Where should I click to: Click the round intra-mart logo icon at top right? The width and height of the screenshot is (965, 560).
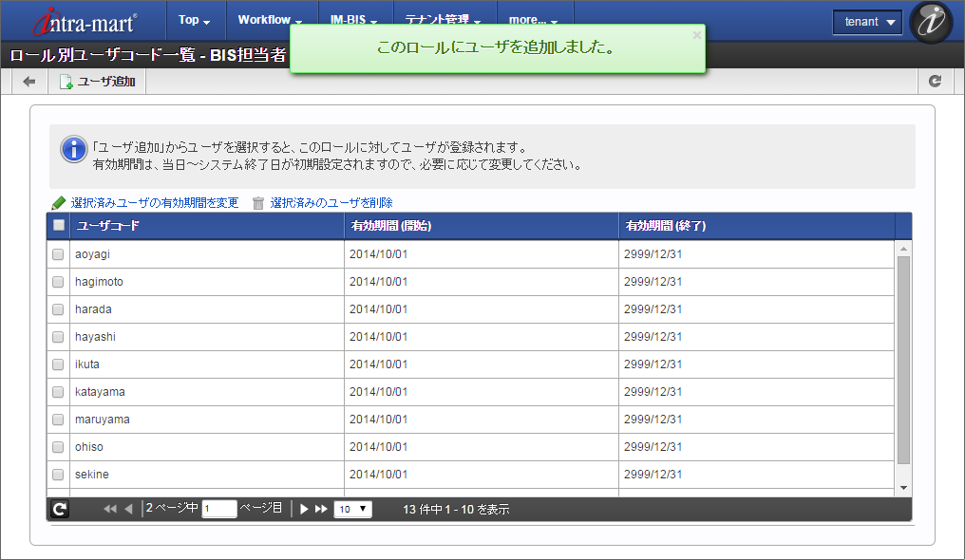point(931,22)
